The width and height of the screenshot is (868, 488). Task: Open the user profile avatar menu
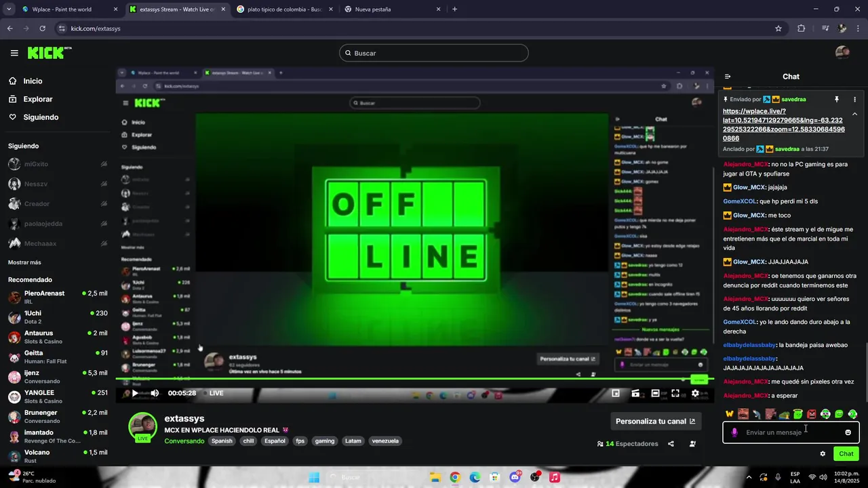842,53
